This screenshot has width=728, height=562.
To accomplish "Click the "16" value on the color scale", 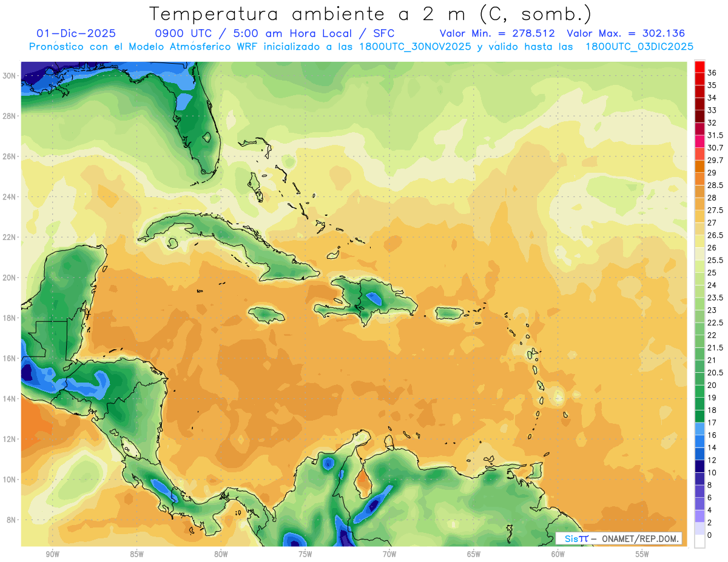I will (712, 435).
